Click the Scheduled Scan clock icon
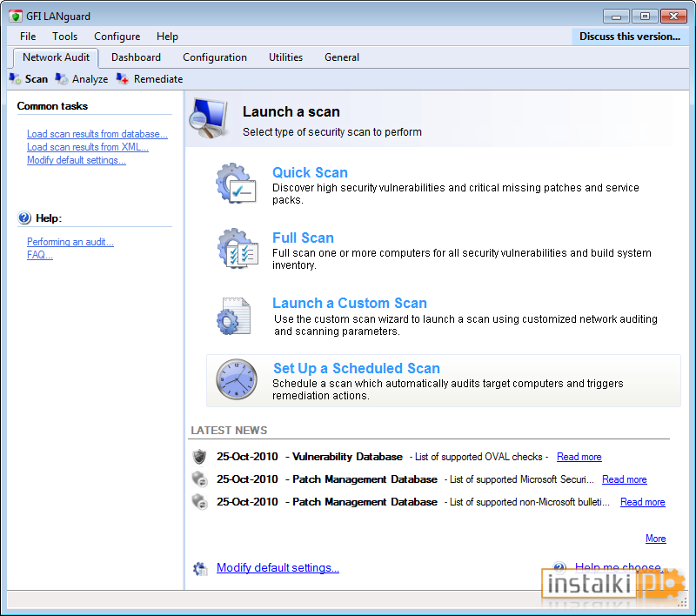 (x=237, y=379)
